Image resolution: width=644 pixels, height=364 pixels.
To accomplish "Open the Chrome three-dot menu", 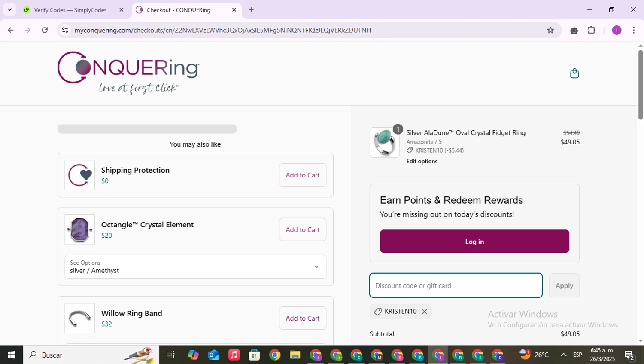I will pos(634,30).
